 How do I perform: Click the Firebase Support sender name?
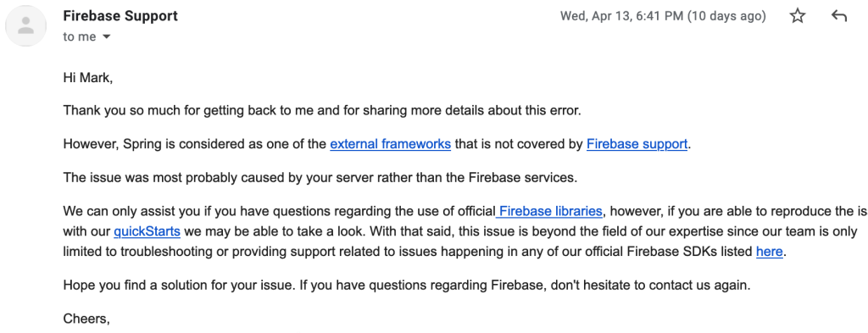point(120,15)
